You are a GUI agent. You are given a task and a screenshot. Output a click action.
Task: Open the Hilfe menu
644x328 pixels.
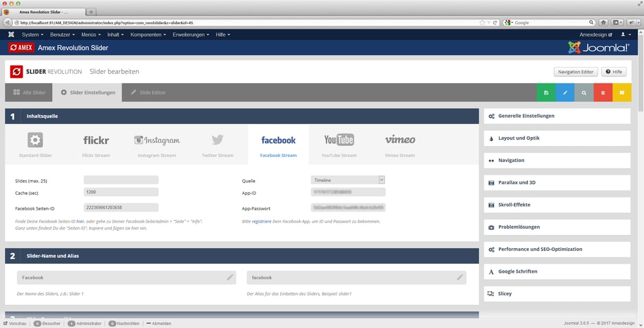coord(223,35)
